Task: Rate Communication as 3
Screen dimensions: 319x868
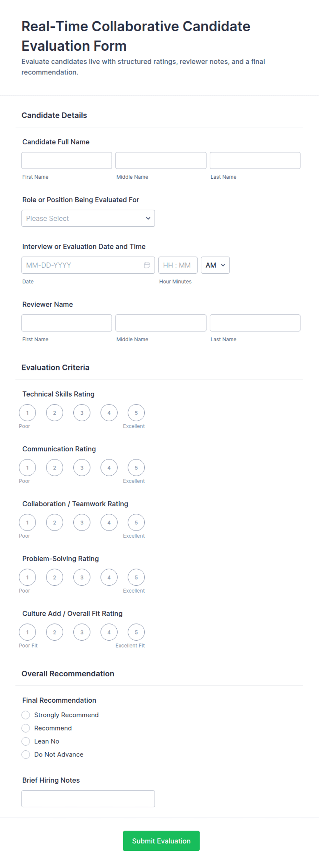Action: (82, 467)
